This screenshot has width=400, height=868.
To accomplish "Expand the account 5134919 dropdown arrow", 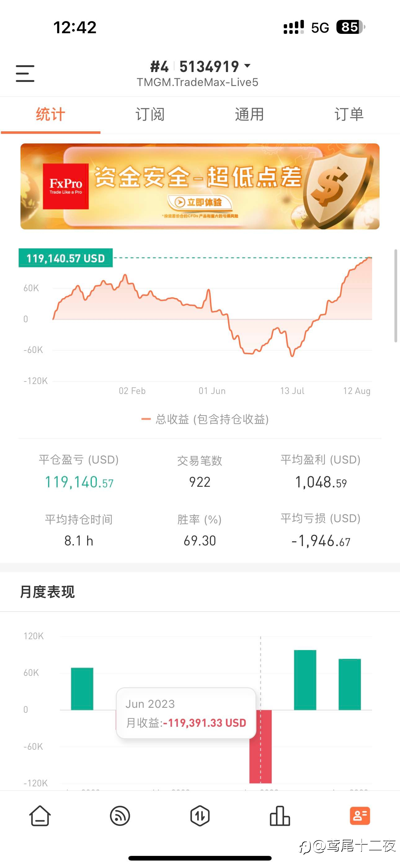I will tap(247, 66).
